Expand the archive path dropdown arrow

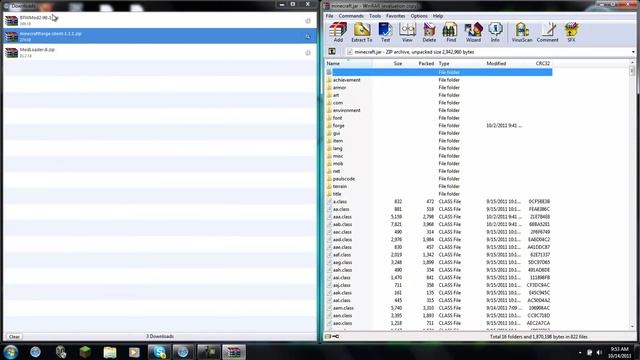(633, 52)
